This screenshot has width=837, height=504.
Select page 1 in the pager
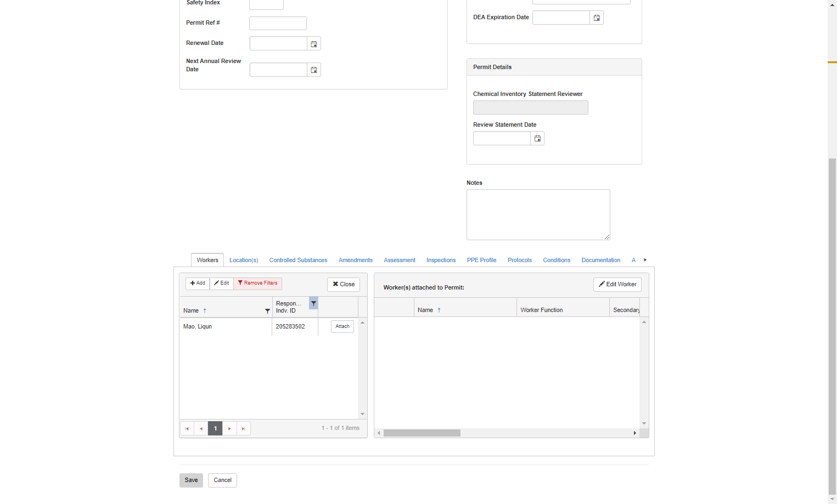click(215, 428)
